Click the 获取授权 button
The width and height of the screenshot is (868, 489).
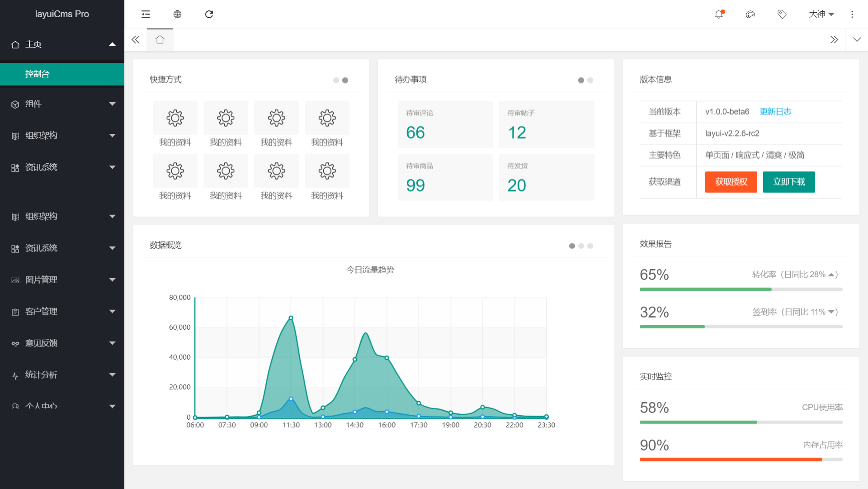731,182
